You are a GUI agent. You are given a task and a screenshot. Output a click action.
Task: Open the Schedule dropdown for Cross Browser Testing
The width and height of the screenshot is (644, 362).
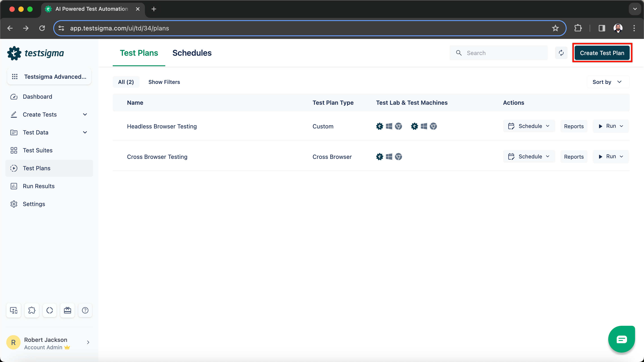(529, 157)
